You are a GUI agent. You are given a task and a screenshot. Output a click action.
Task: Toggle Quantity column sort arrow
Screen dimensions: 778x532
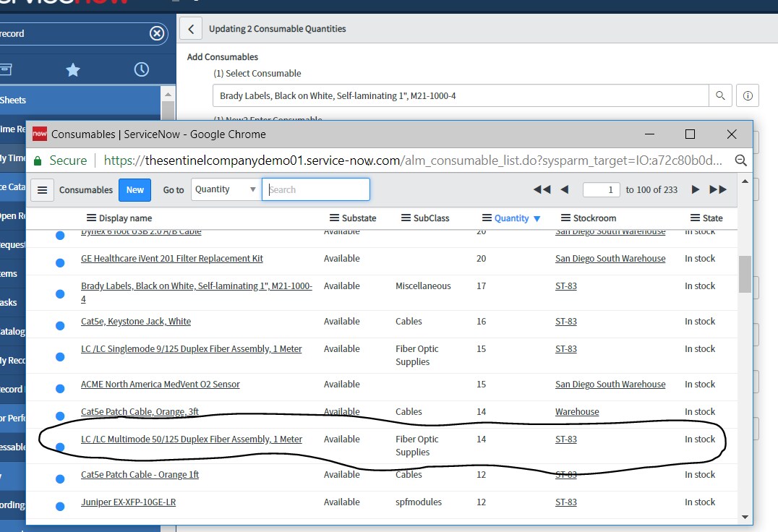click(537, 218)
